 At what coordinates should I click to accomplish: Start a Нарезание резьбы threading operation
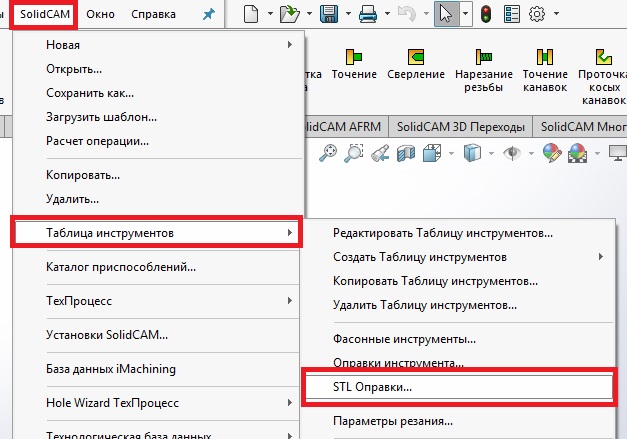click(x=483, y=70)
